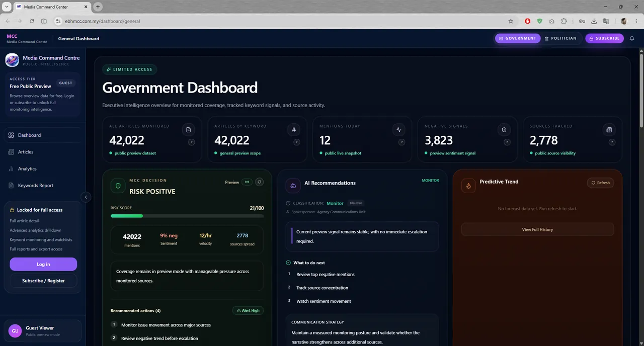Click the risk score progress bar
Image resolution: width=644 pixels, height=346 pixels.
click(x=187, y=216)
